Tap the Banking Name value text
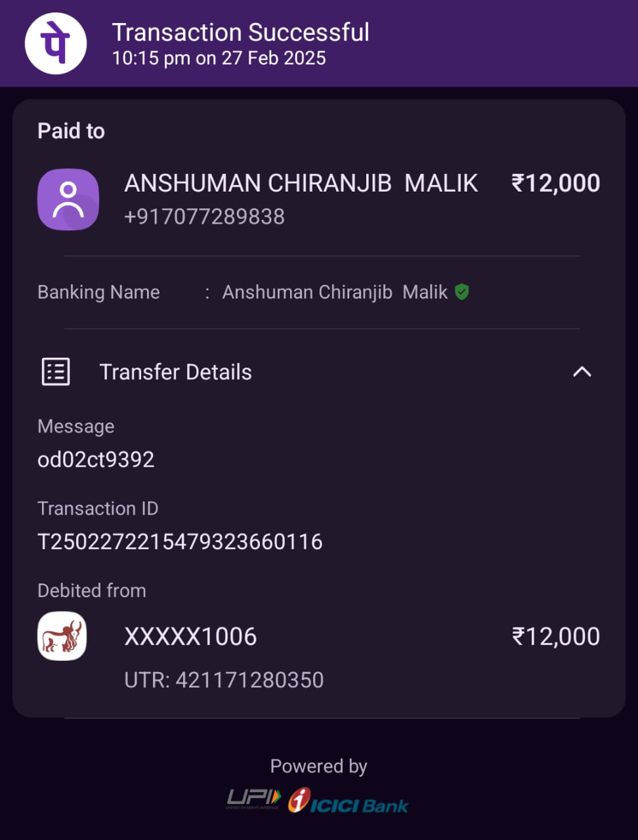This screenshot has height=840, width=638. (x=335, y=292)
